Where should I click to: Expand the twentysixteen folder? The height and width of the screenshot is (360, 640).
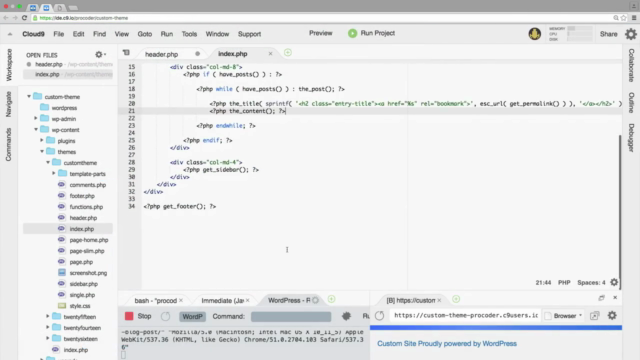[x=48, y=338]
